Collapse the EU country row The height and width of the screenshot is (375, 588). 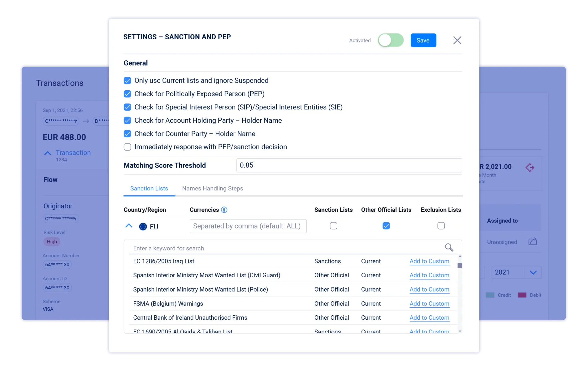(128, 226)
